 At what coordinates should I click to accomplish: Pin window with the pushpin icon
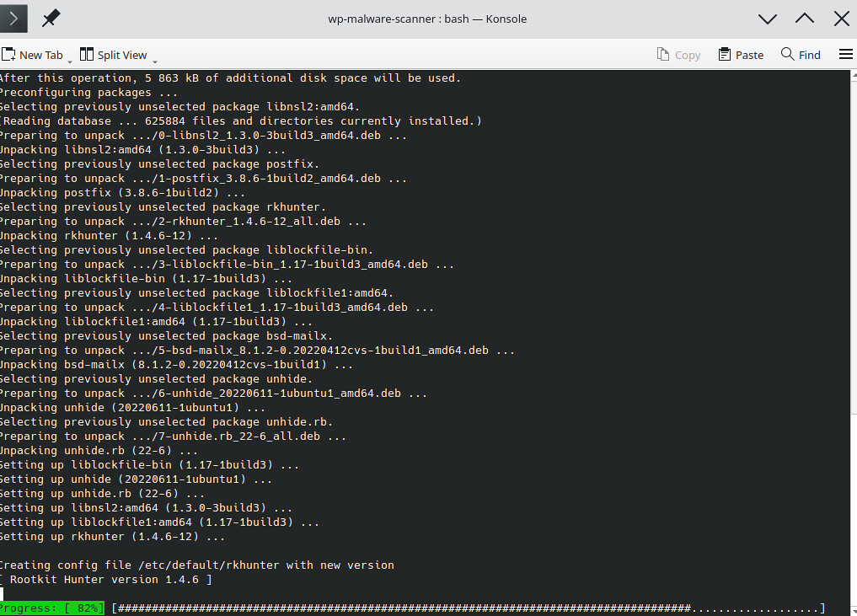tap(51, 19)
